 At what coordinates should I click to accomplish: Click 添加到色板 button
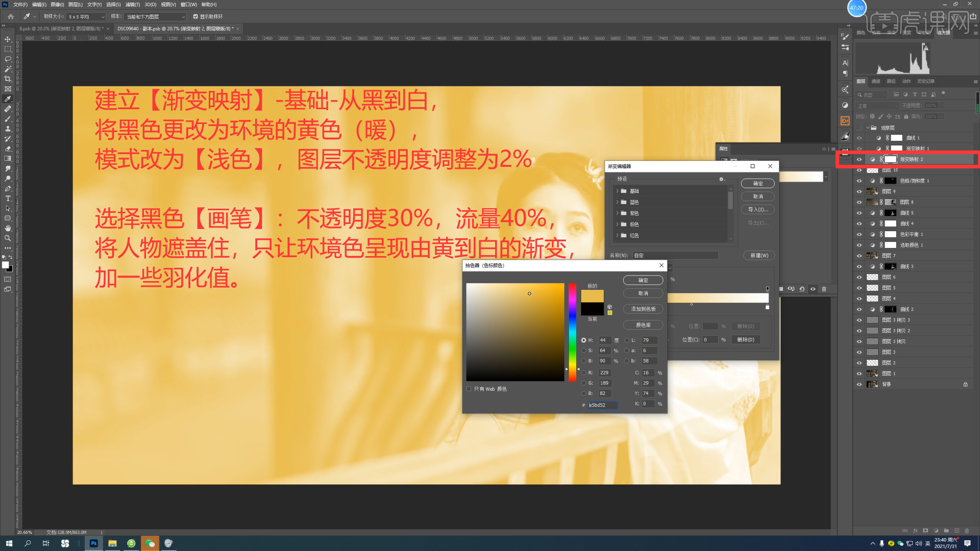click(643, 309)
